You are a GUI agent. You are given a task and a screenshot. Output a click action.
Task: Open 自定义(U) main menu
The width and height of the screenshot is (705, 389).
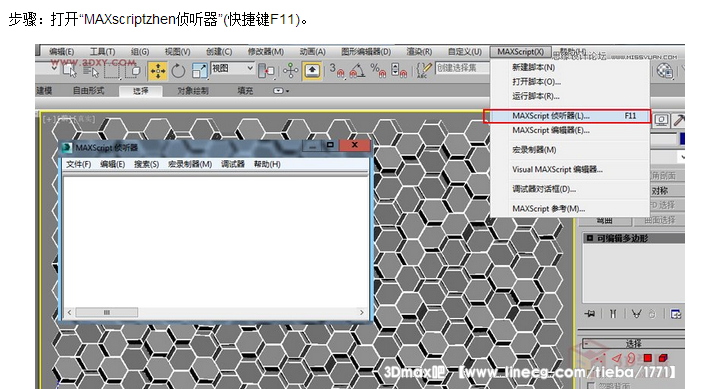465,52
